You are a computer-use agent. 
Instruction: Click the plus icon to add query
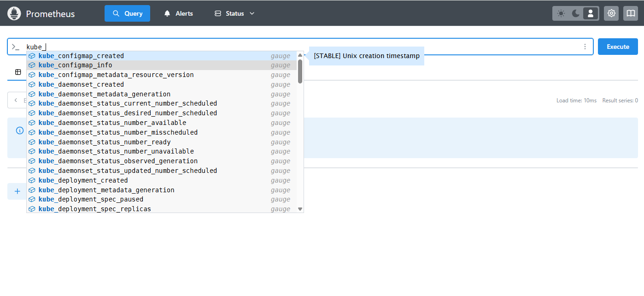pyautogui.click(x=18, y=191)
